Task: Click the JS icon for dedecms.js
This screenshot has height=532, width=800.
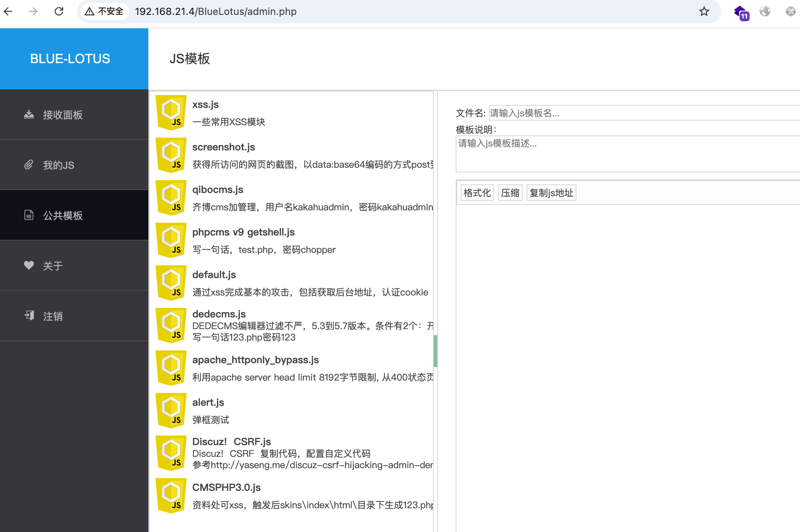Action: [171, 325]
